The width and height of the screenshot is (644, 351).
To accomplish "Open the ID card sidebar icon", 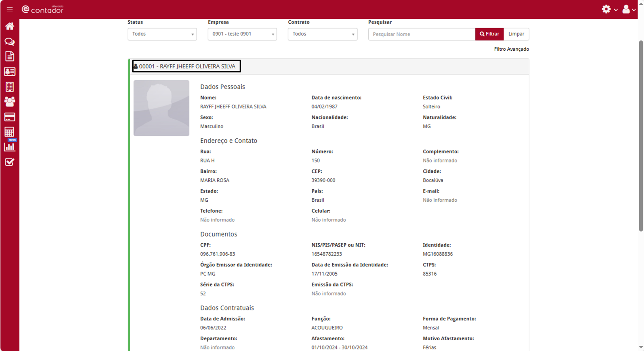I will (x=9, y=72).
